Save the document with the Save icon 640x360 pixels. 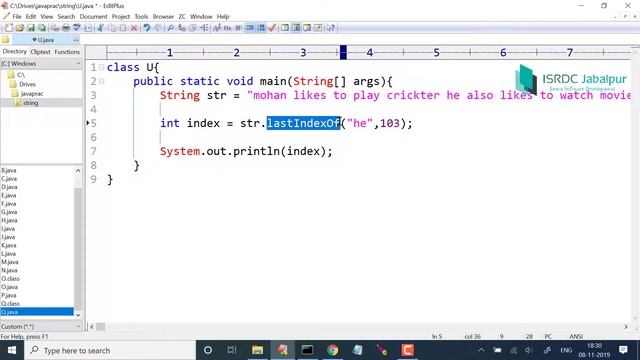point(31,28)
